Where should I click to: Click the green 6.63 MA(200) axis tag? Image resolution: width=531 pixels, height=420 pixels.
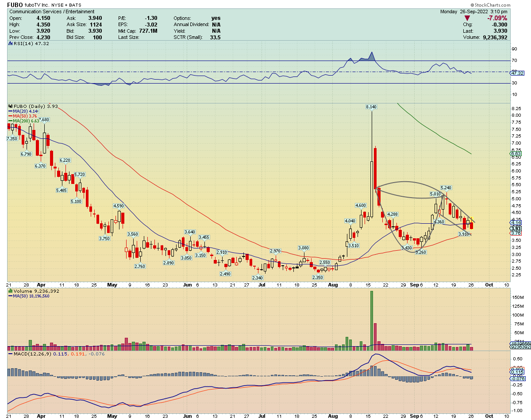click(516, 153)
